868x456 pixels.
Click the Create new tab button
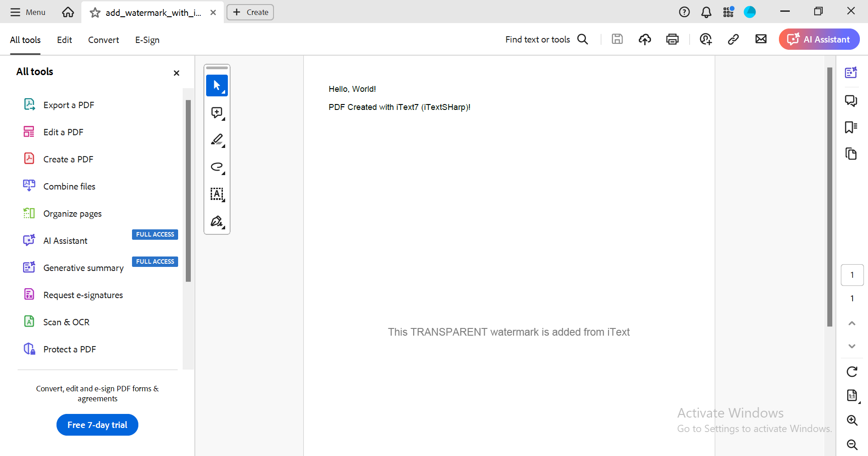pyautogui.click(x=250, y=12)
